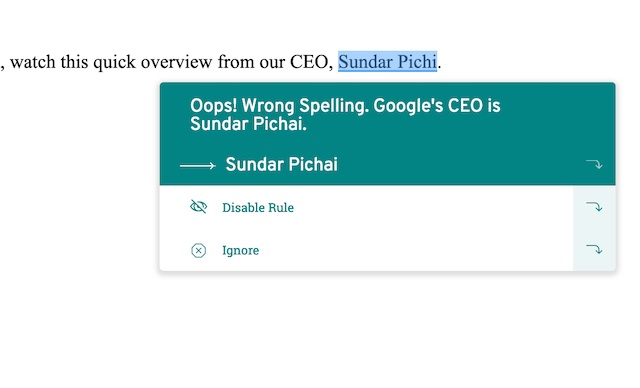Click the long arrow before Sundar Pichai suggestion
Screen dimensions: 640x388
(198, 165)
